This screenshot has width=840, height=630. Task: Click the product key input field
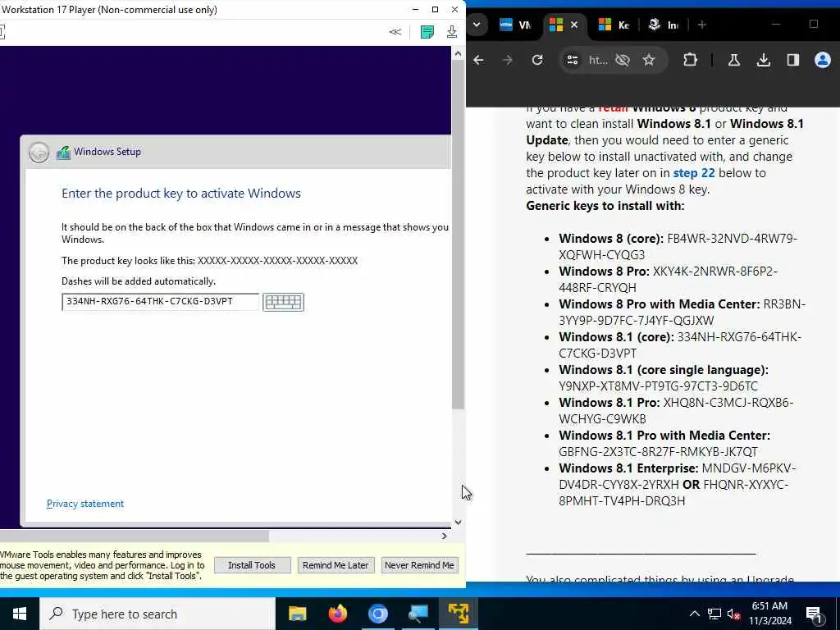(160, 302)
